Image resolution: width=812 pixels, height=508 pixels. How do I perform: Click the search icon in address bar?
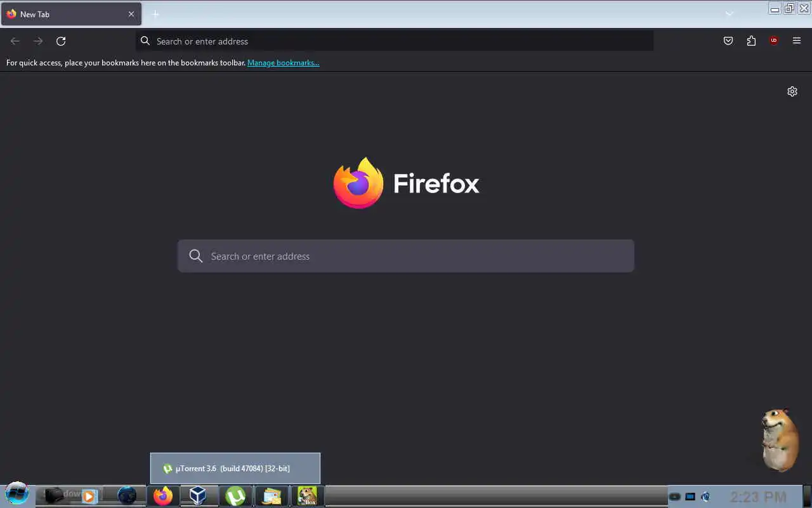(x=145, y=41)
